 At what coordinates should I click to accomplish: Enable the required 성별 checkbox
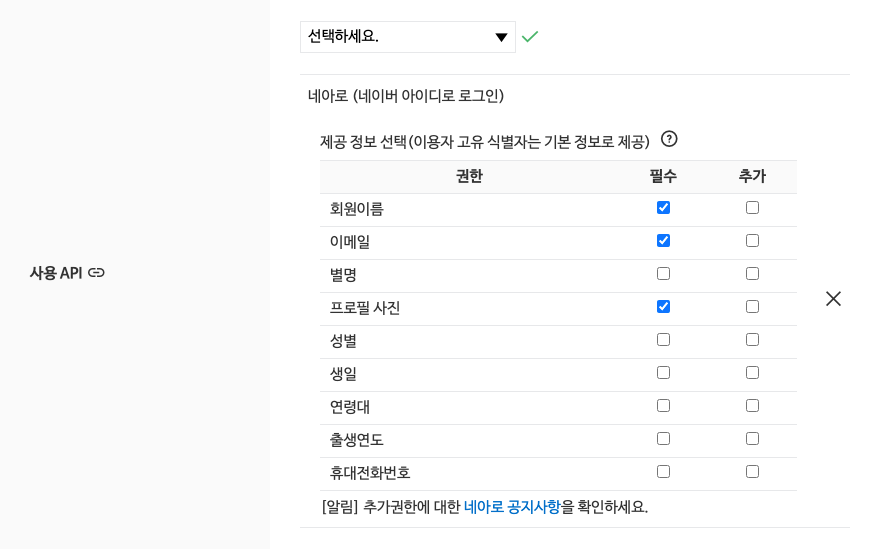[x=663, y=340]
